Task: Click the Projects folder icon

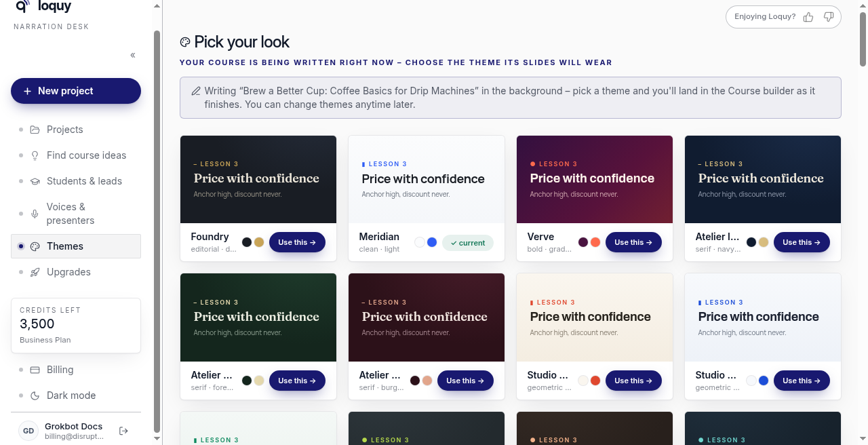Action: coord(35,130)
